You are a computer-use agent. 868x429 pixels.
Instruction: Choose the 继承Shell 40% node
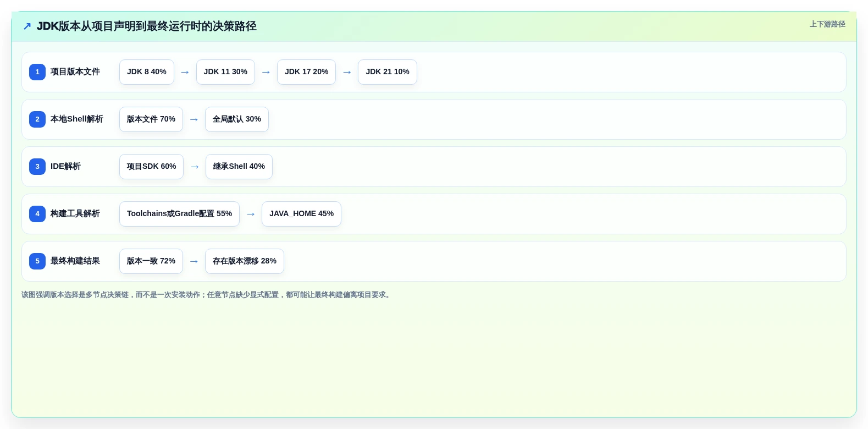tap(239, 167)
